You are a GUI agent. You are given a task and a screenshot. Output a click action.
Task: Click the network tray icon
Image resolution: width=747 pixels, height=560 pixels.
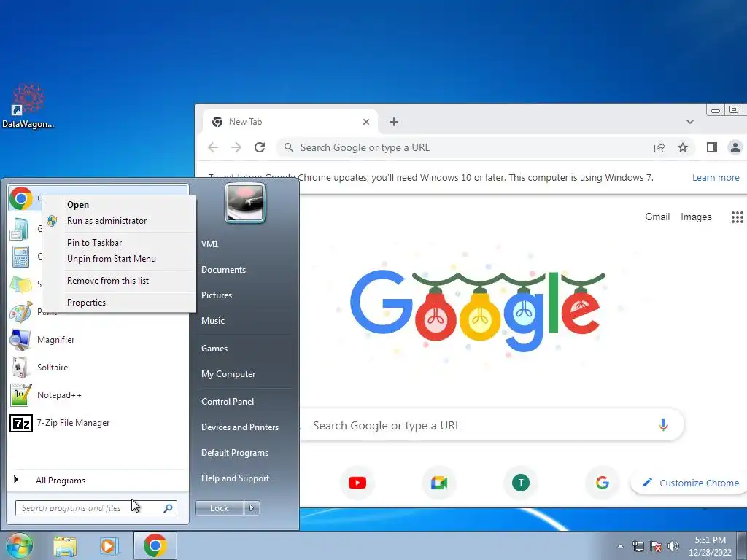(x=638, y=546)
